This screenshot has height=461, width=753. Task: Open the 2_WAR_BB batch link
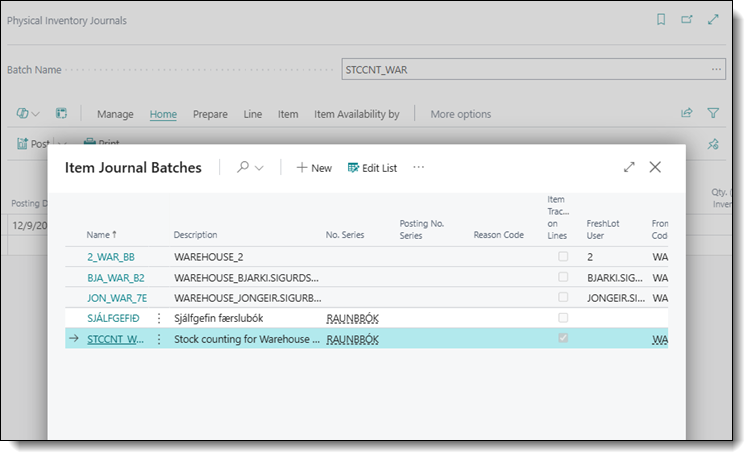(x=111, y=257)
